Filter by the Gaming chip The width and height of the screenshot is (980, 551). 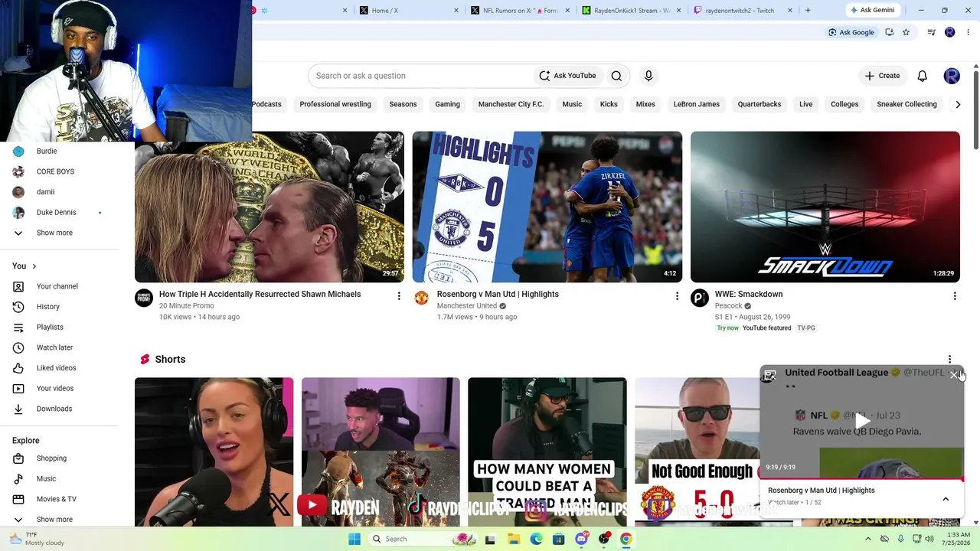(x=448, y=104)
